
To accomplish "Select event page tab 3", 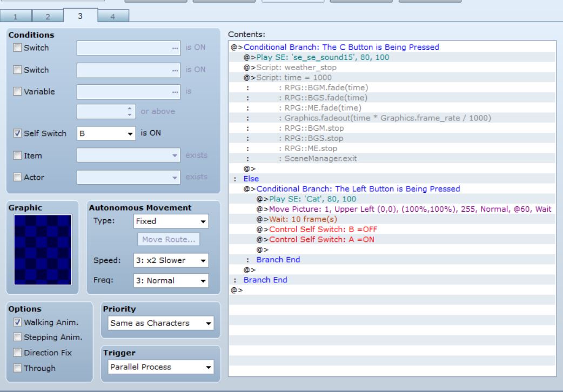I will (x=81, y=16).
